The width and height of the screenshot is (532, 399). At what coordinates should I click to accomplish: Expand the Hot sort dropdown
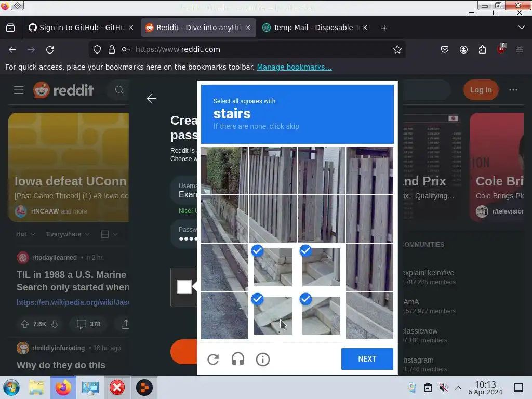(25, 234)
